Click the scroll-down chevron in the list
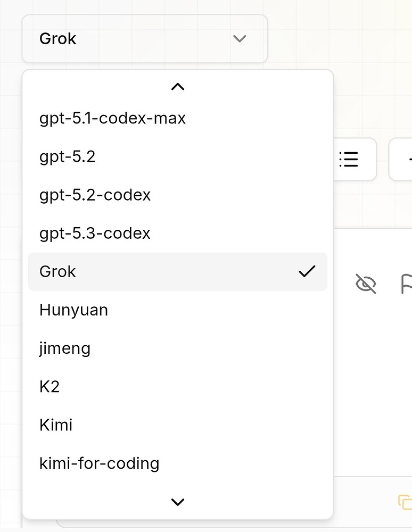The image size is (412, 532). pyautogui.click(x=178, y=502)
